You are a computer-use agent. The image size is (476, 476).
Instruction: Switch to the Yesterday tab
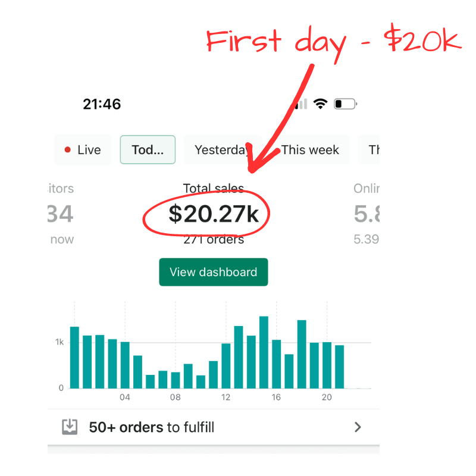click(221, 150)
